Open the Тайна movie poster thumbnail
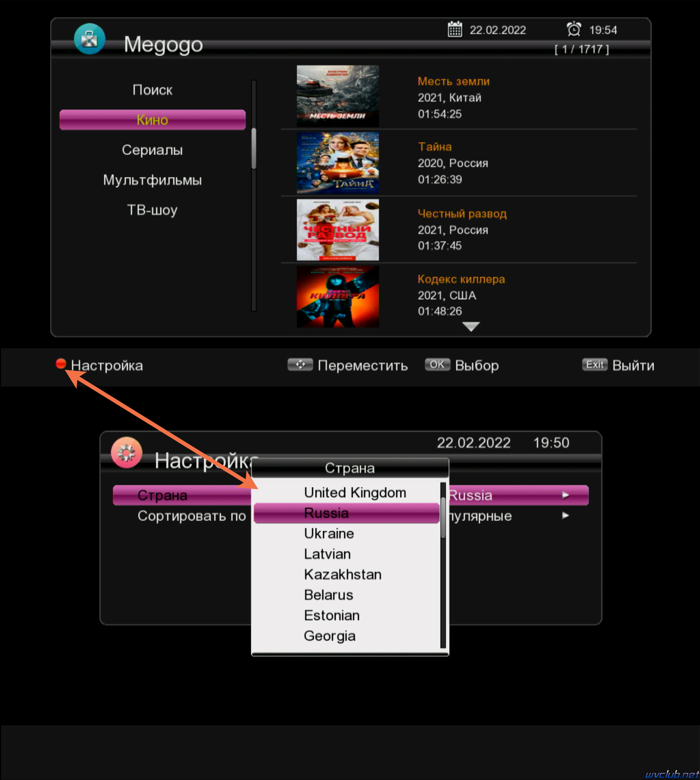This screenshot has height=780, width=700. pyautogui.click(x=338, y=163)
